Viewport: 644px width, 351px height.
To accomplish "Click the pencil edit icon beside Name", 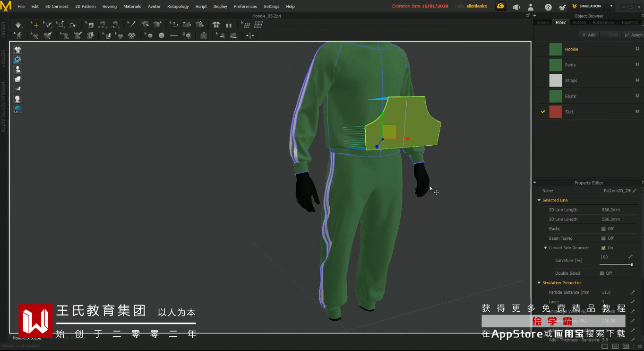I will pyautogui.click(x=635, y=191).
